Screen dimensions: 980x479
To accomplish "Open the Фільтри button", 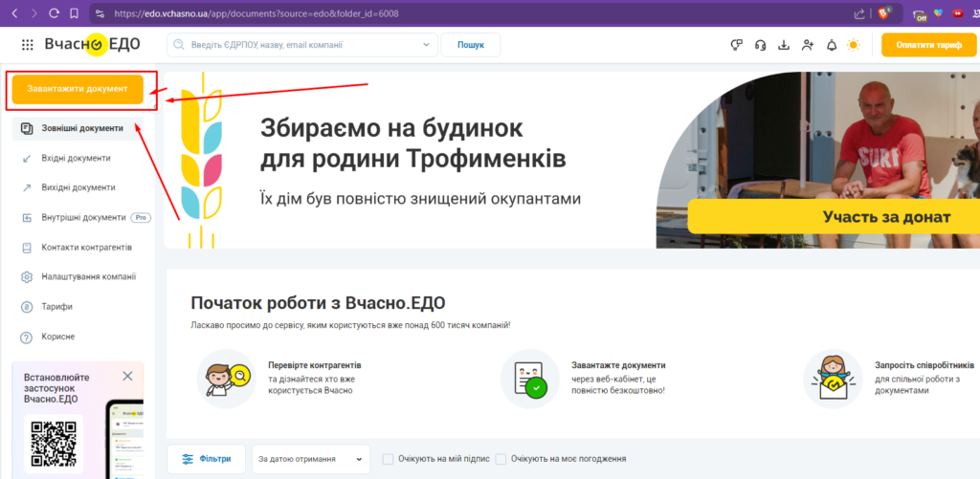I will tap(206, 459).
